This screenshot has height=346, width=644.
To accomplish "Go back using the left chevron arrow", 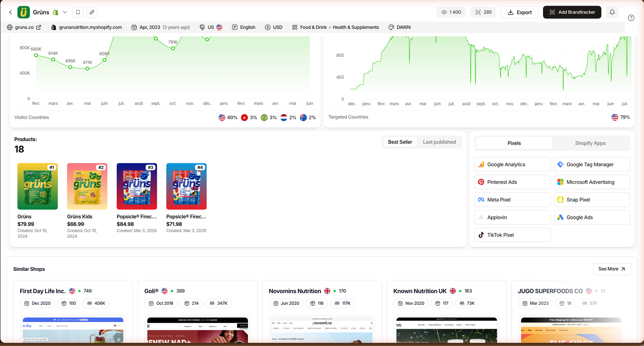I will 10,12.
